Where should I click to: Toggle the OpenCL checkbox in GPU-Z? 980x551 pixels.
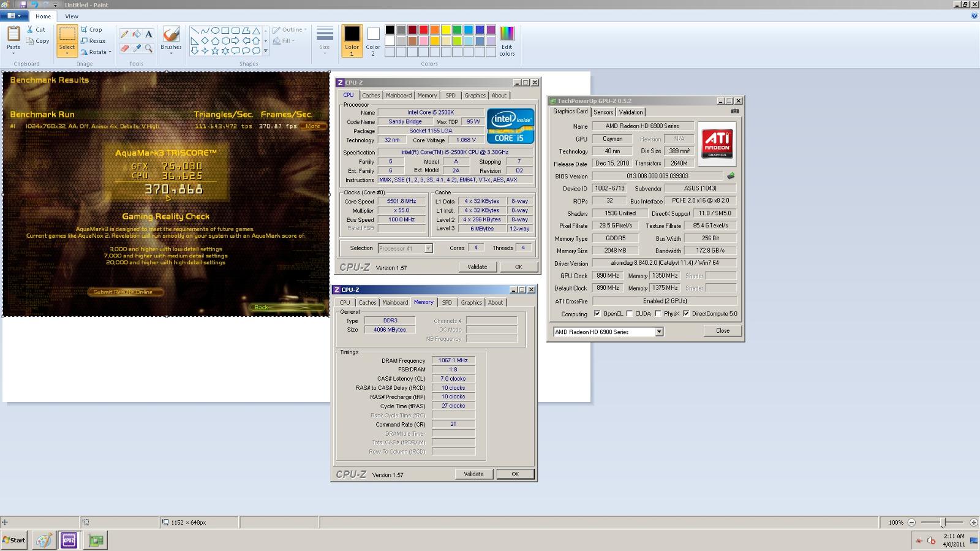coord(597,314)
